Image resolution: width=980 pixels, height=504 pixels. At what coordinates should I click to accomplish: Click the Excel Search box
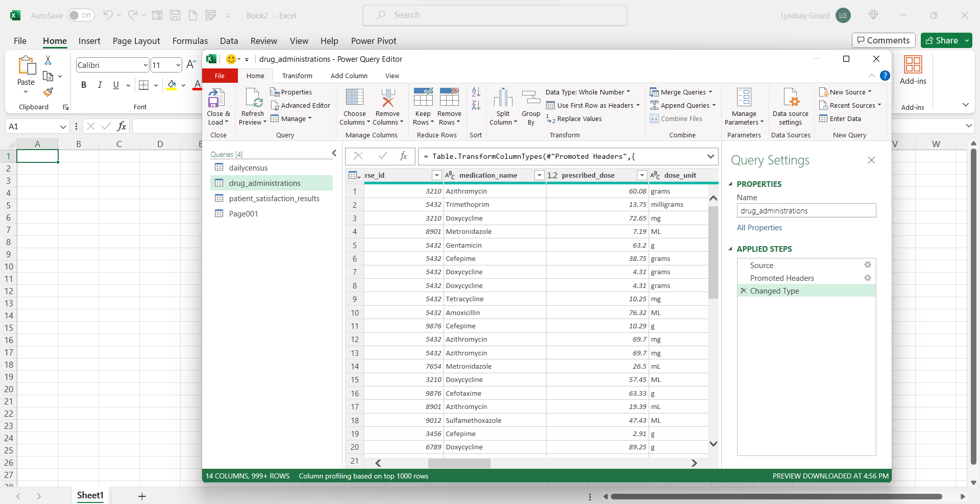pyautogui.click(x=495, y=15)
